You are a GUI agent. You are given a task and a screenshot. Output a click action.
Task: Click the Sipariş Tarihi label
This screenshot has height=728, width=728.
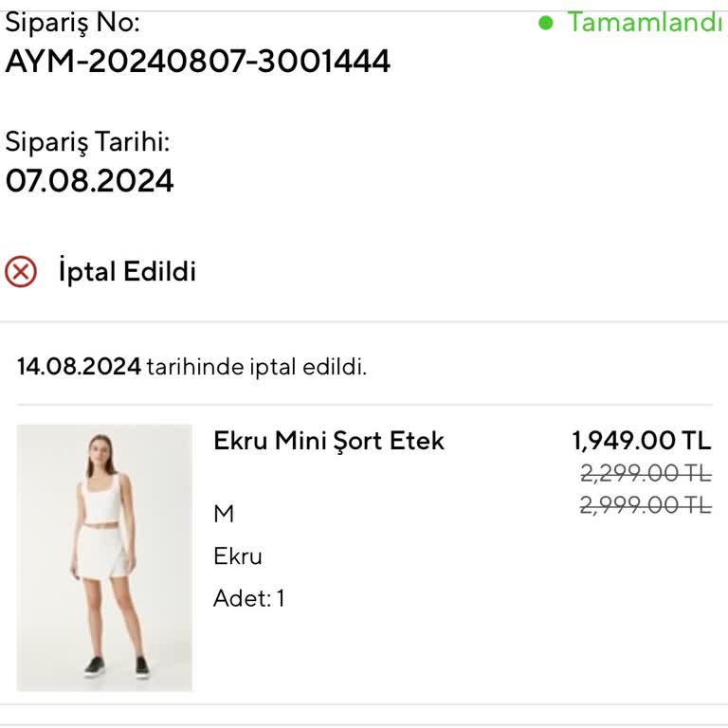(87, 142)
